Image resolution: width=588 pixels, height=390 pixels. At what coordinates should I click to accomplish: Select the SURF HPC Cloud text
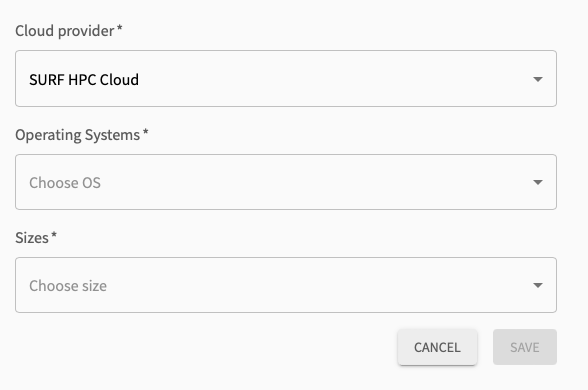84,80
